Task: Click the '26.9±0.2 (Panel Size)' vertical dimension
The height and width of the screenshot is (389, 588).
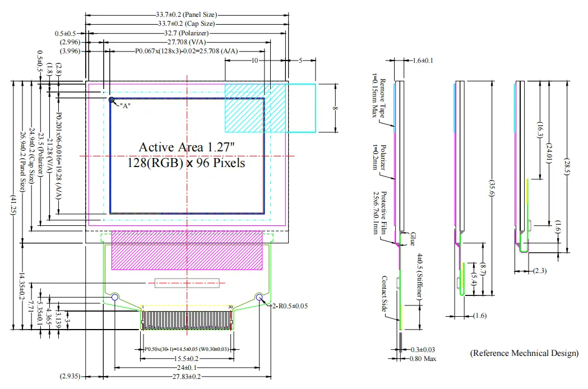Action: pyautogui.click(x=22, y=161)
